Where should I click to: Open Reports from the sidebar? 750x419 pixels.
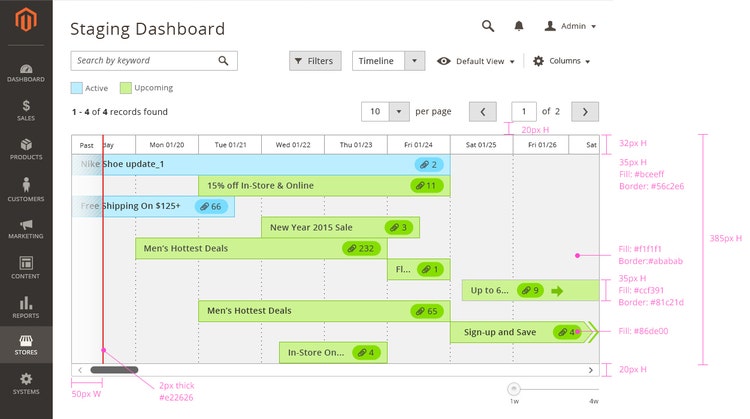pyautogui.click(x=26, y=307)
